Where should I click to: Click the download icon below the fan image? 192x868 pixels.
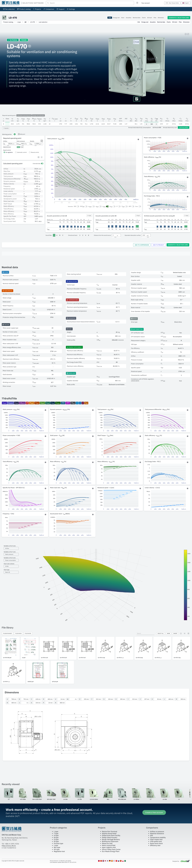click(136, 99)
